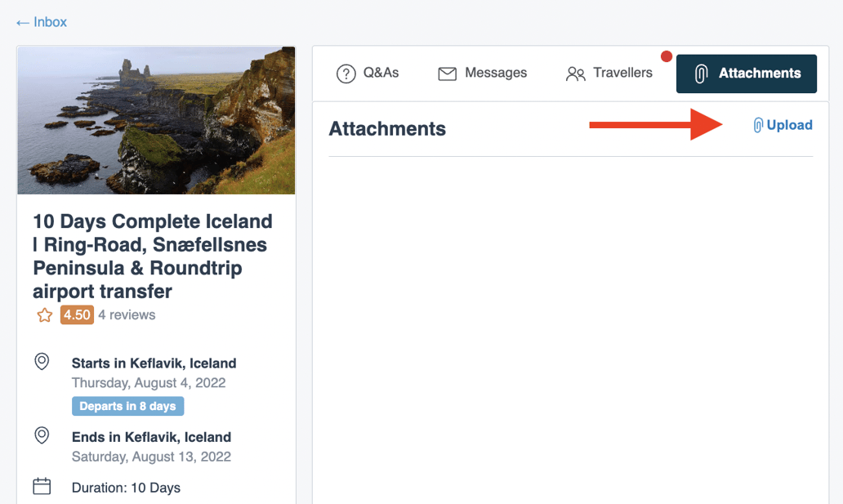Click the Upload link
The height and width of the screenshot is (504, 843).
(789, 125)
